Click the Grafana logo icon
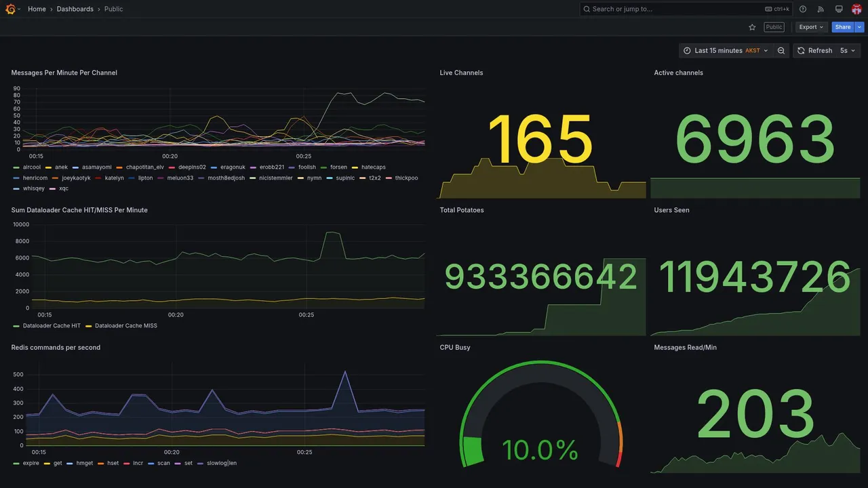 (10, 9)
